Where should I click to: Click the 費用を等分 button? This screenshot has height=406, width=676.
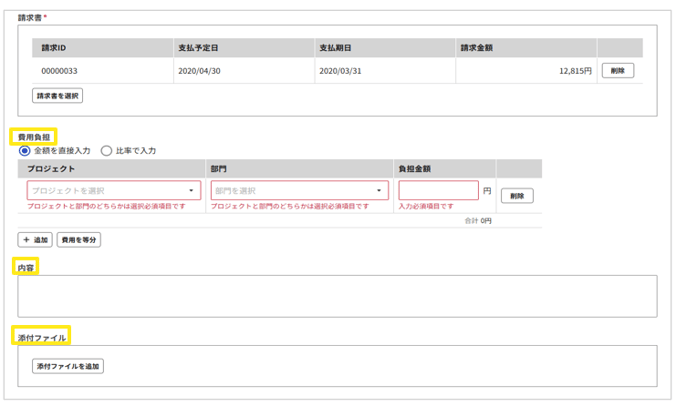(79, 240)
